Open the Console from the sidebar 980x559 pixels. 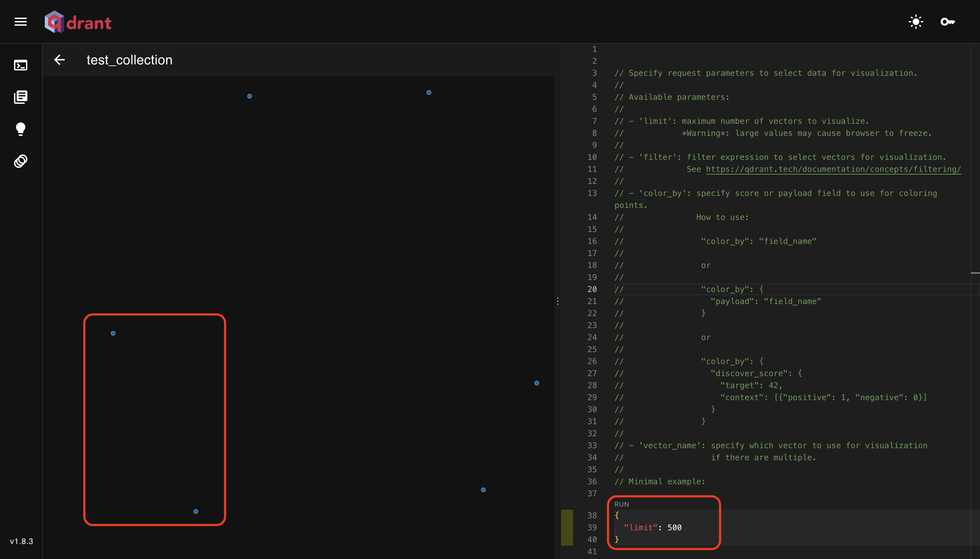[x=21, y=65]
